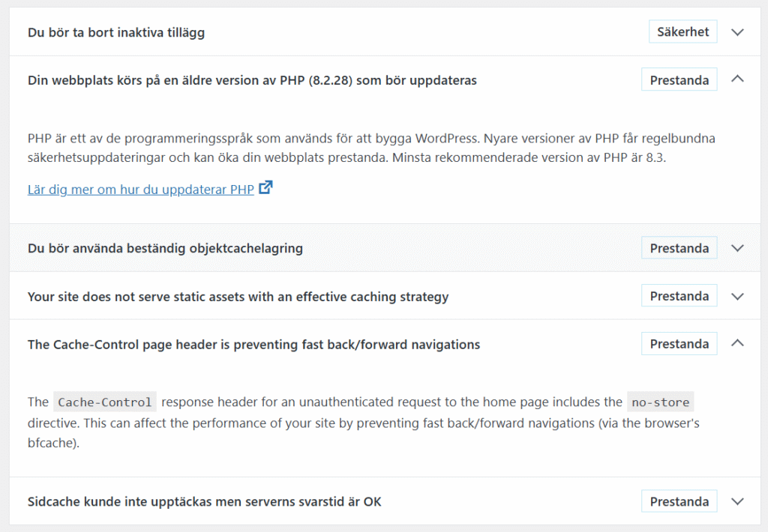The height and width of the screenshot is (532, 768).
Task: Expand the inactive plugins section chevron
Action: click(x=737, y=32)
